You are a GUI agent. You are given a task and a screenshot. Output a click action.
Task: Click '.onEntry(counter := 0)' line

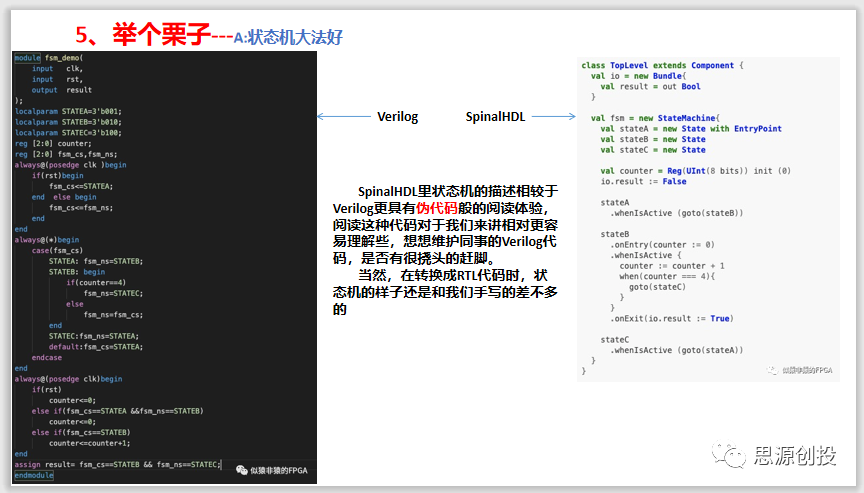click(x=662, y=245)
